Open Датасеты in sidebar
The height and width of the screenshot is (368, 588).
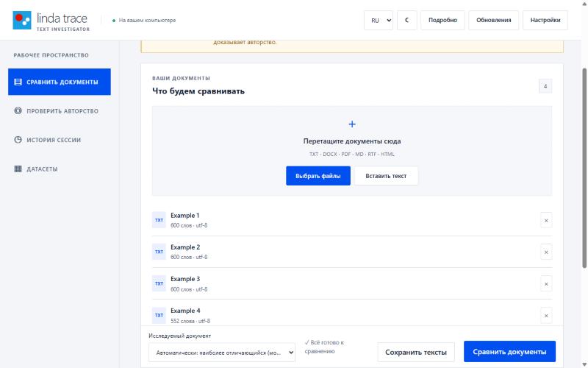pos(60,169)
